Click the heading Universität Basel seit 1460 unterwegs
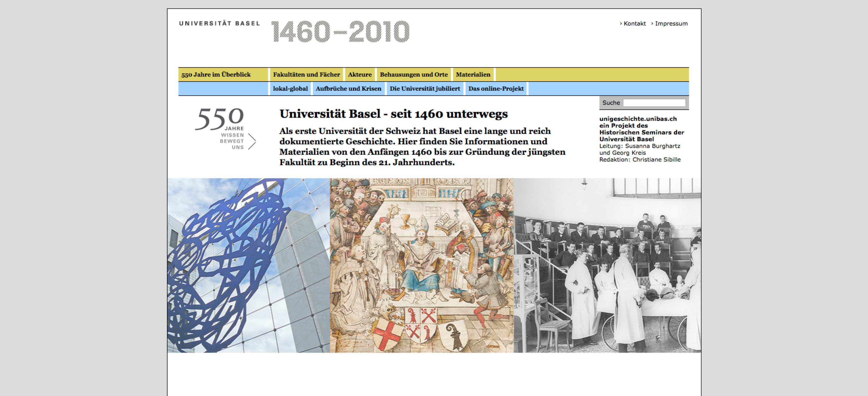Image resolution: width=868 pixels, height=396 pixels. point(394,114)
